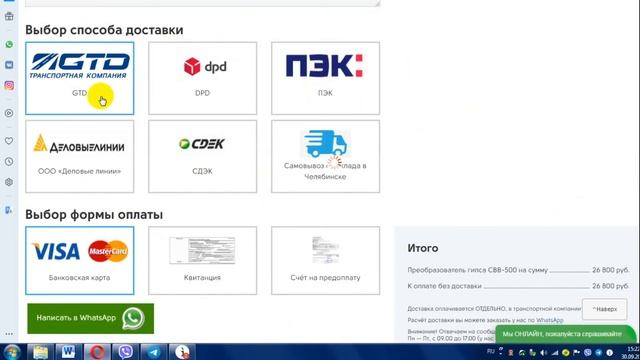The image size is (640, 360).
Task: Click the Итого heading
Action: coord(422,248)
